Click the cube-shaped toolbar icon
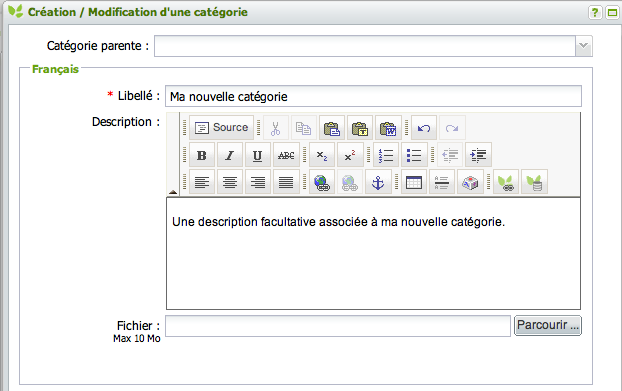Viewport: 622px width, 391px height. [x=470, y=182]
